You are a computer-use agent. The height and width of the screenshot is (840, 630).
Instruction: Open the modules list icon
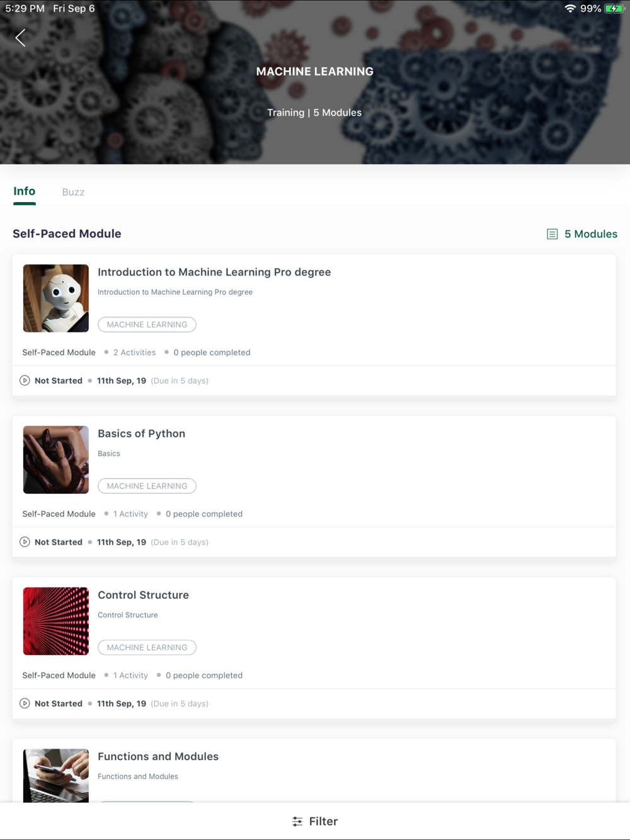pyautogui.click(x=553, y=234)
